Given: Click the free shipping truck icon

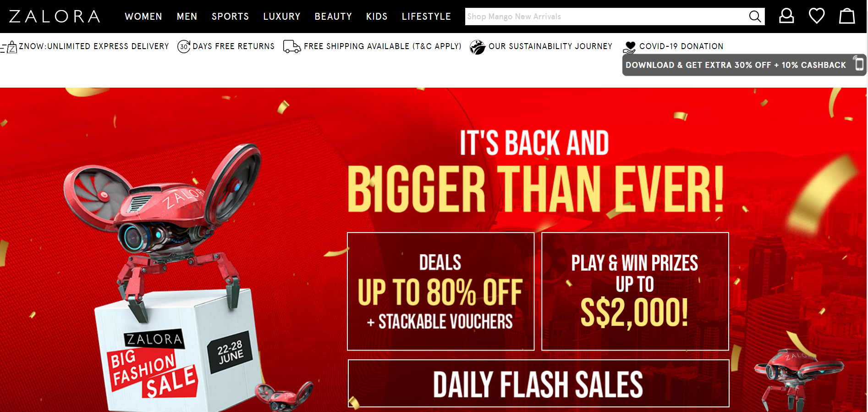Looking at the screenshot, I should pos(292,46).
